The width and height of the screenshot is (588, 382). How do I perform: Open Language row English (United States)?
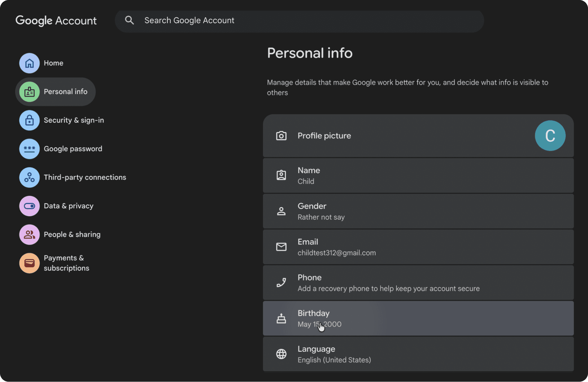(418, 354)
